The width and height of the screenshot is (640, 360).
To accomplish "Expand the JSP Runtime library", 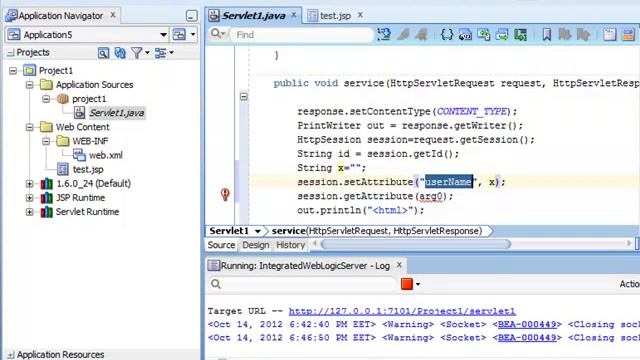I will point(29,198).
